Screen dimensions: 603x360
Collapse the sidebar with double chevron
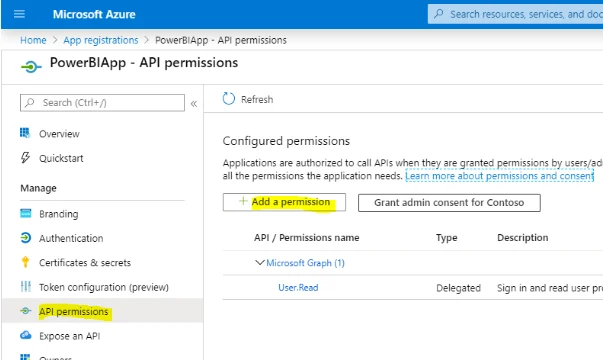pos(194,103)
